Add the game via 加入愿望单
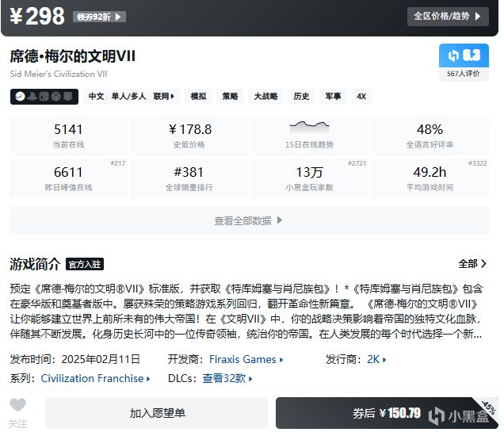The width and height of the screenshot is (504, 436). pos(157,413)
